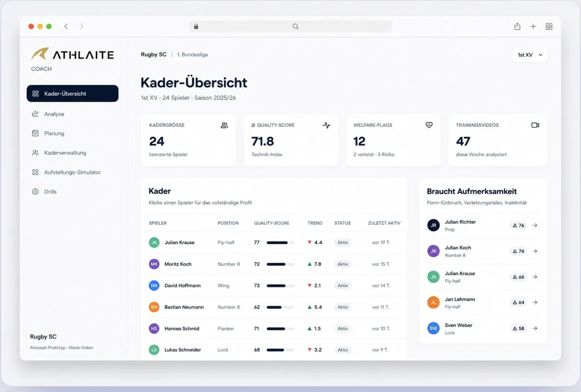Click Sven Weber's SW avatar
581x392 pixels.
433,328
